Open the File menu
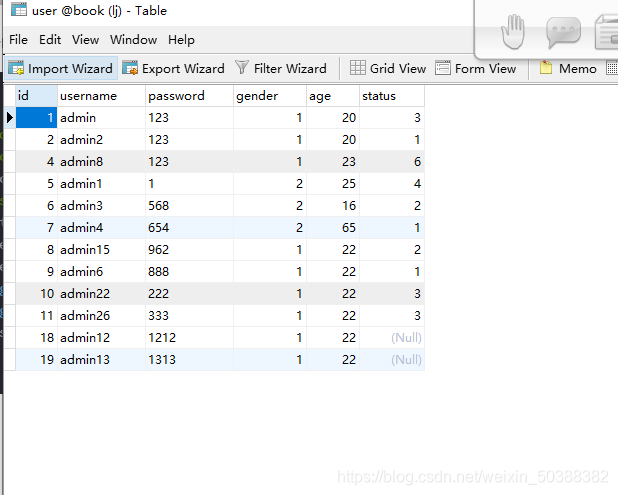 tap(18, 40)
